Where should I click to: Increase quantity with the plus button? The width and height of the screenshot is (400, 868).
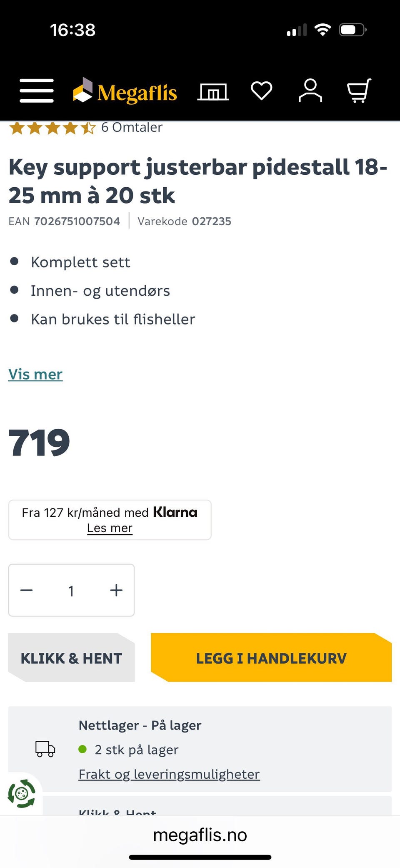click(116, 590)
